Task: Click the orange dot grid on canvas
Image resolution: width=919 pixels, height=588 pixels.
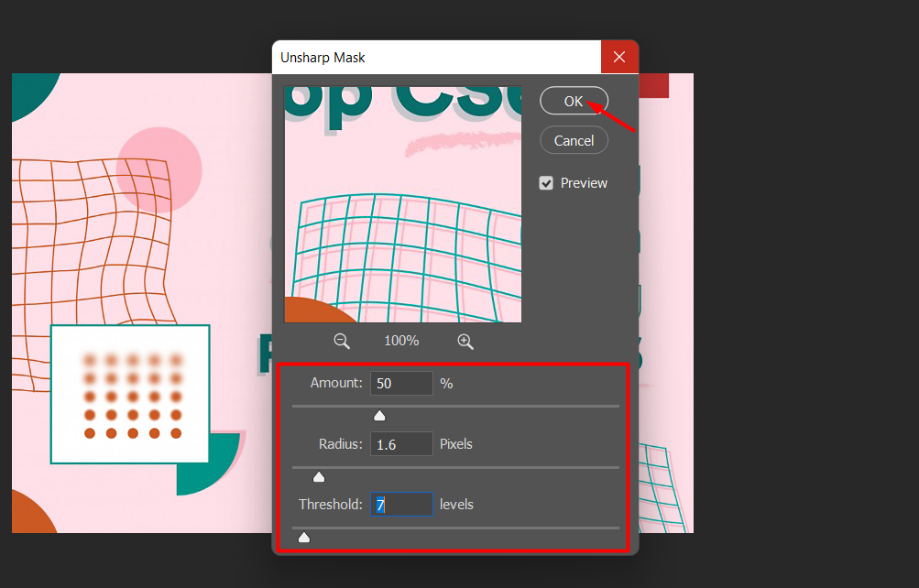Action: (133, 396)
